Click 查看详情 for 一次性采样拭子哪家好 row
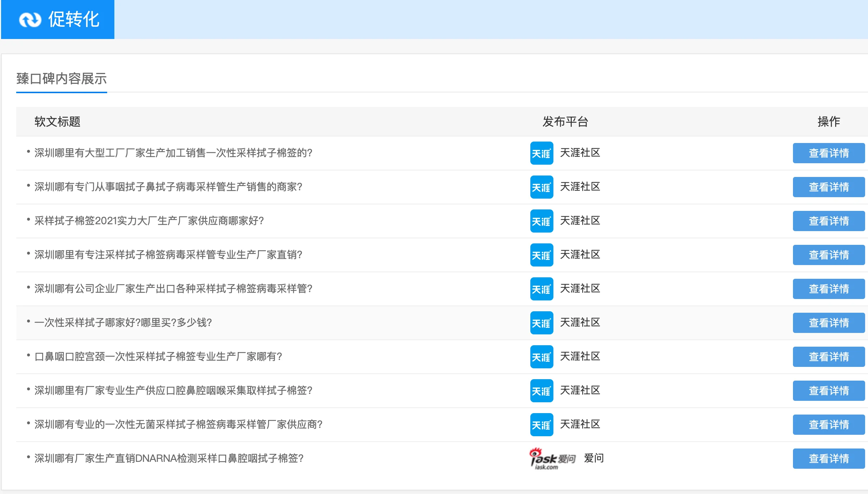The height and width of the screenshot is (494, 868). point(829,323)
